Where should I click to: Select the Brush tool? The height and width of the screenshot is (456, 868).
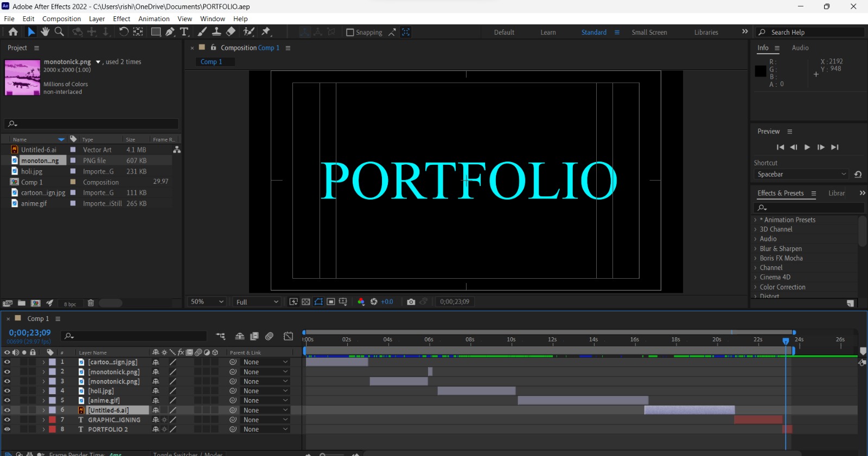click(x=202, y=32)
